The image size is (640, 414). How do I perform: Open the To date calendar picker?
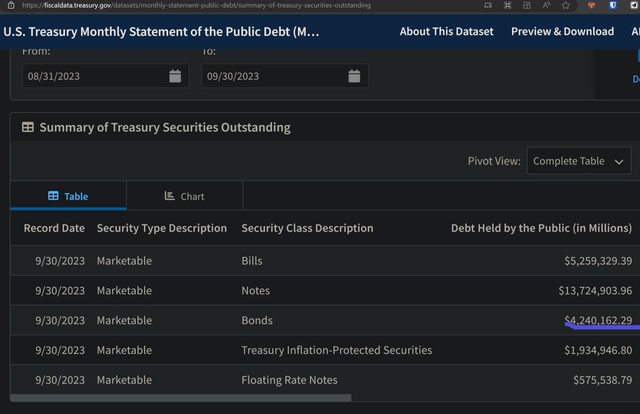(354, 76)
